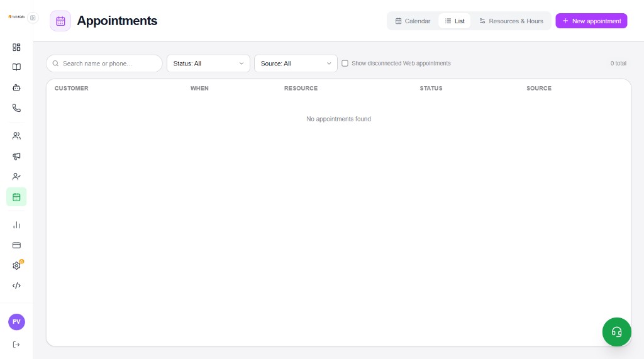Open the analytics bar chart icon
The height and width of the screenshot is (359, 644).
tap(16, 225)
